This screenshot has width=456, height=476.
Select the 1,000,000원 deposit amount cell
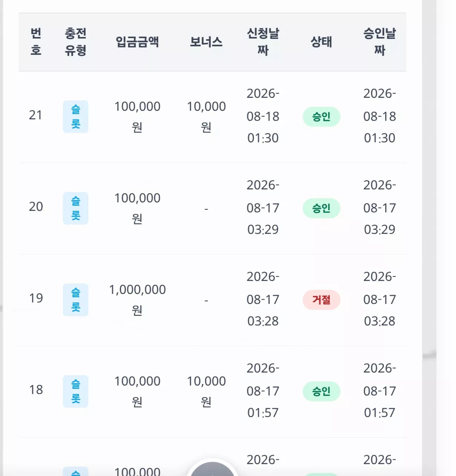[x=138, y=300]
